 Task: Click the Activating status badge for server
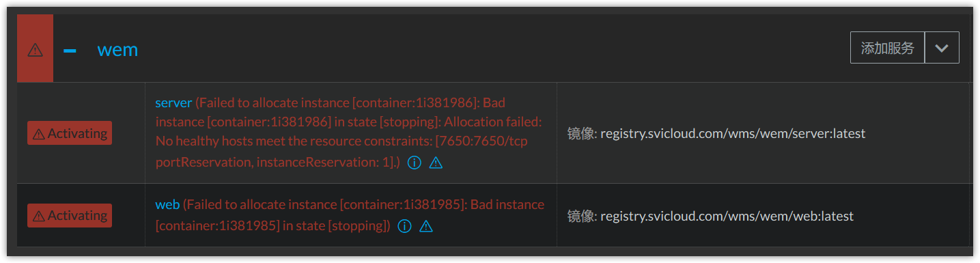70,133
